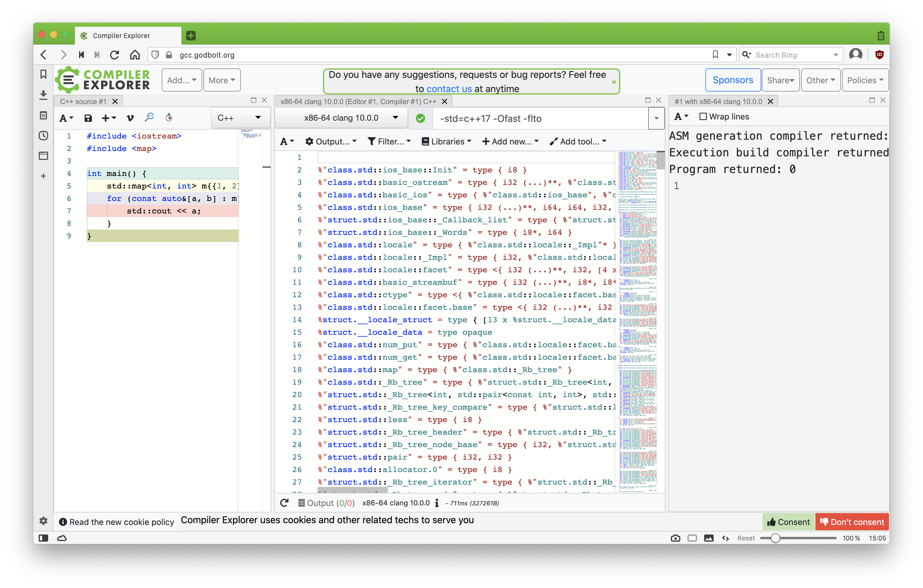
Task: Open the window panel in the sidebar
Action: (43, 156)
